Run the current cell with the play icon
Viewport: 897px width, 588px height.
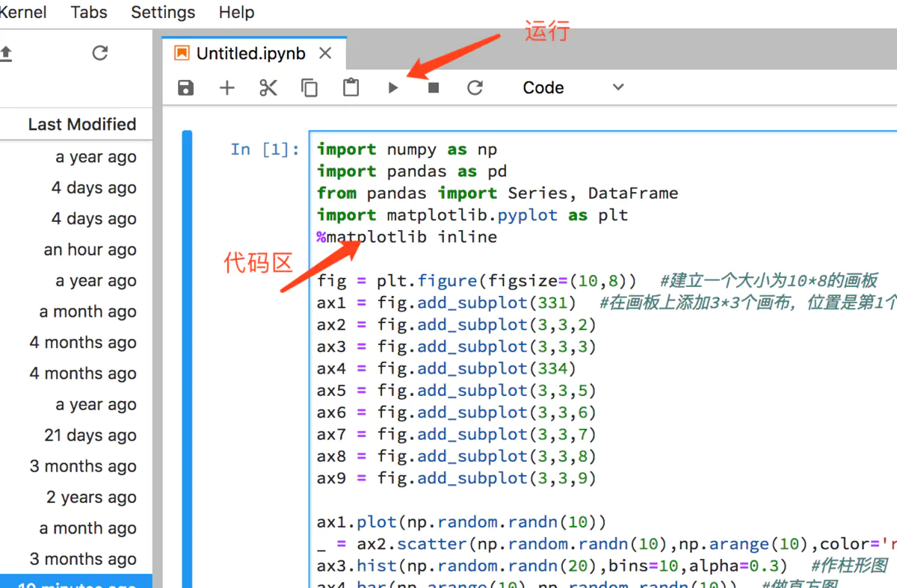coord(393,87)
